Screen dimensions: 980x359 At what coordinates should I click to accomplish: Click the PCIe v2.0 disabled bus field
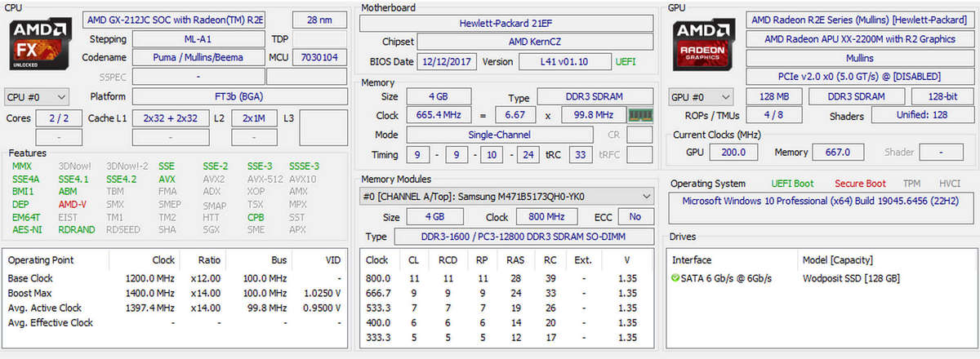pyautogui.click(x=859, y=76)
